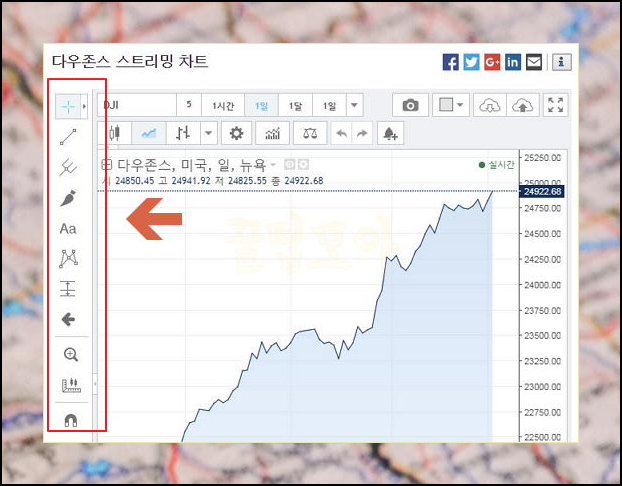
Task: Click the 24922.68 price label on axis
Action: (542, 192)
